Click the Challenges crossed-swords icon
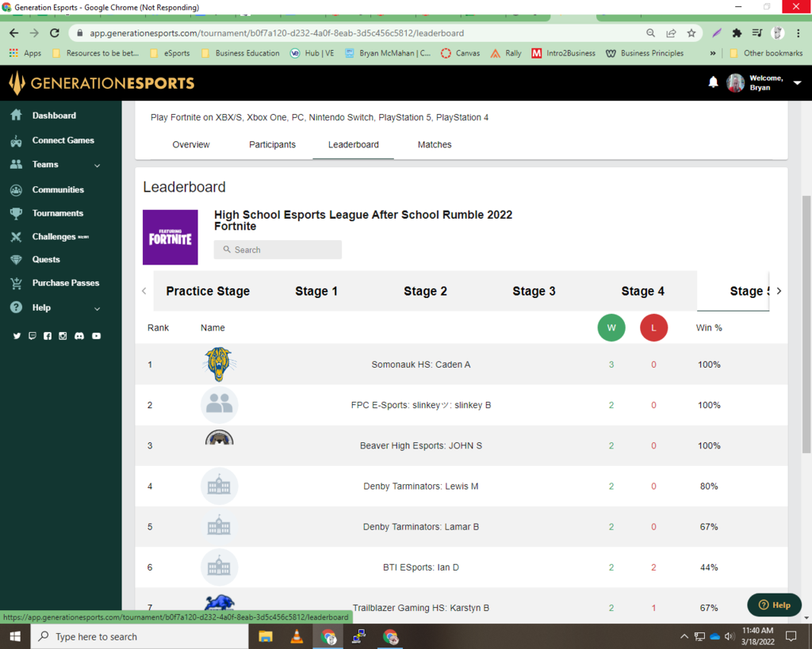The width and height of the screenshot is (812, 649). click(16, 236)
